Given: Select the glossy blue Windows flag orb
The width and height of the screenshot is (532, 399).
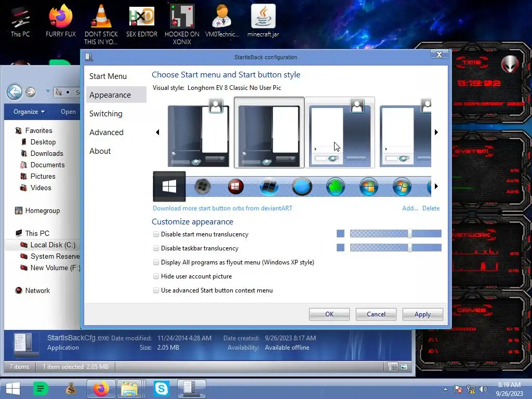Looking at the screenshot, I should pyautogui.click(x=269, y=187).
